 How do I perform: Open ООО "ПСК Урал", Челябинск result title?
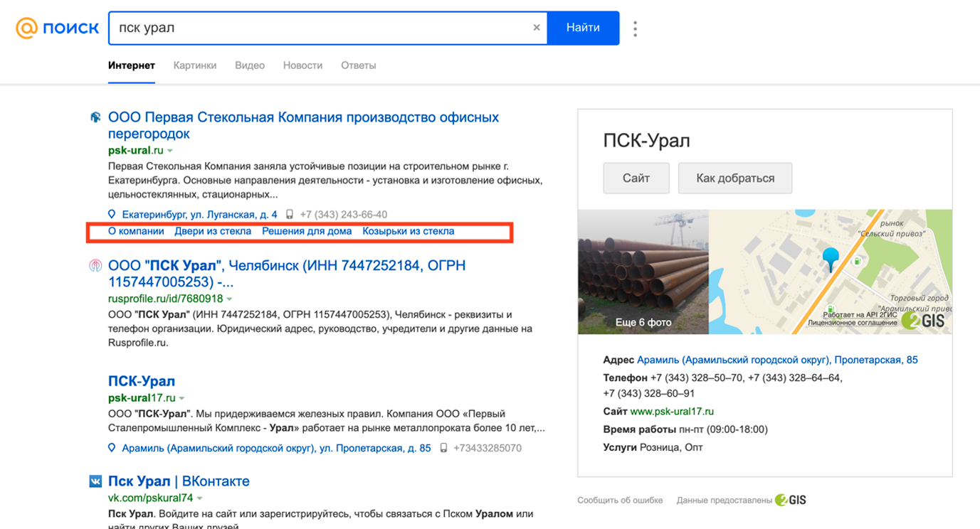[287, 274]
